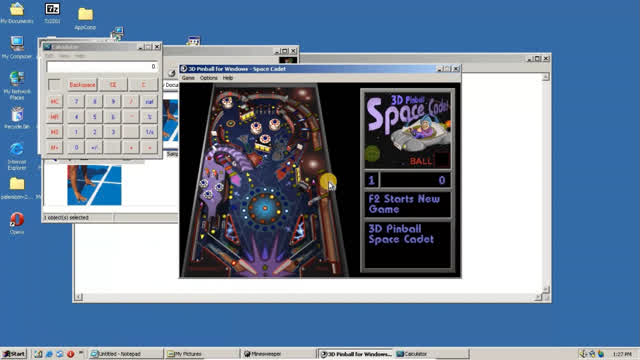This screenshot has width=640, height=360.
Task: Click the Calculator title bar icon
Action: point(47,47)
